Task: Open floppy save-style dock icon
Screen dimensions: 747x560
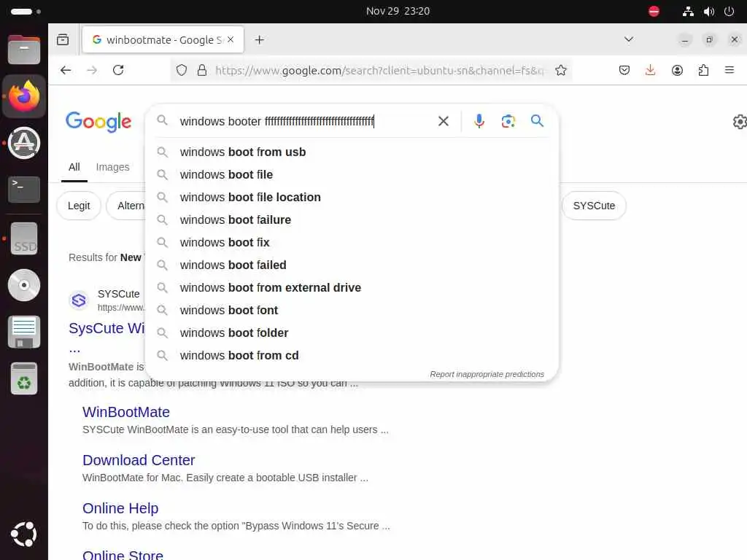Action: [x=24, y=332]
